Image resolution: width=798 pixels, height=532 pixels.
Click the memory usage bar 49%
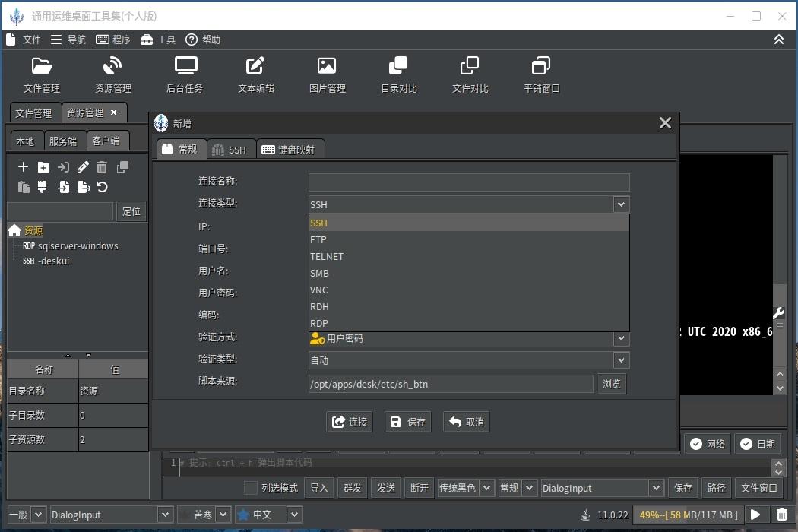click(x=688, y=515)
